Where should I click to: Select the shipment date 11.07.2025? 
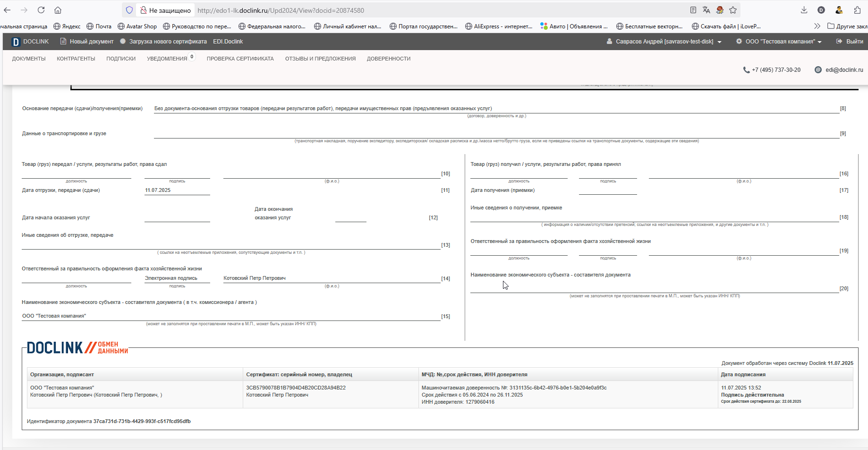(x=158, y=190)
